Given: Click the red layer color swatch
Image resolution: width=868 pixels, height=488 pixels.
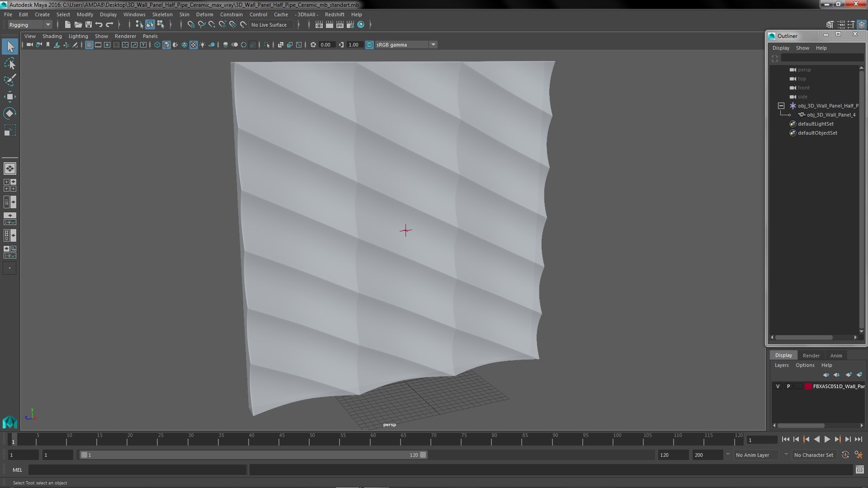Looking at the screenshot, I should pyautogui.click(x=808, y=386).
